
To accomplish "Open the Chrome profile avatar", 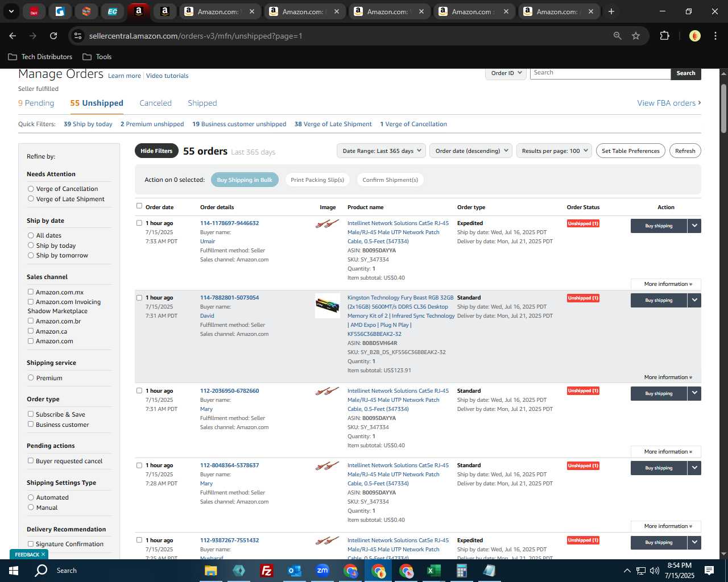I will tap(694, 36).
